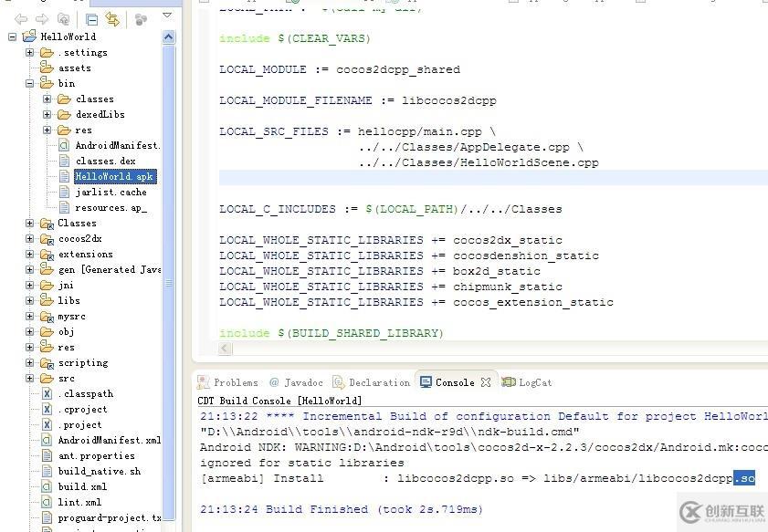This screenshot has width=768, height=532.
Task: Switch to the Javadoc tab
Action: click(296, 382)
